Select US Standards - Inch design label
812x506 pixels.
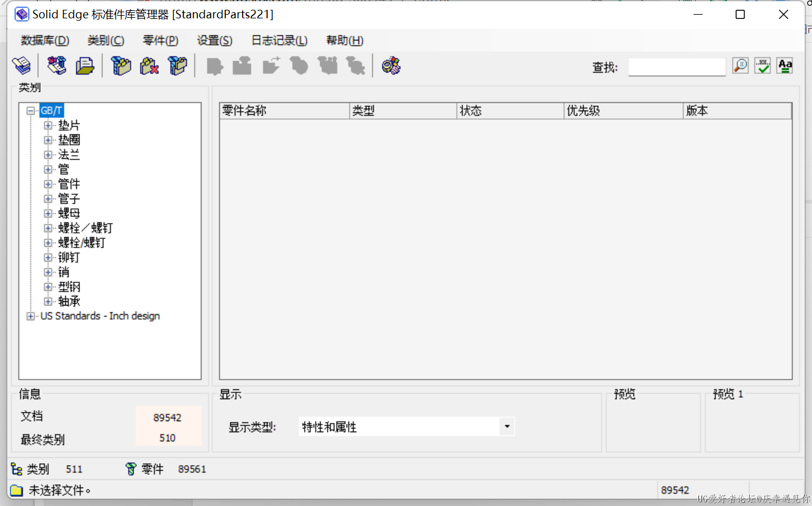tap(100, 317)
